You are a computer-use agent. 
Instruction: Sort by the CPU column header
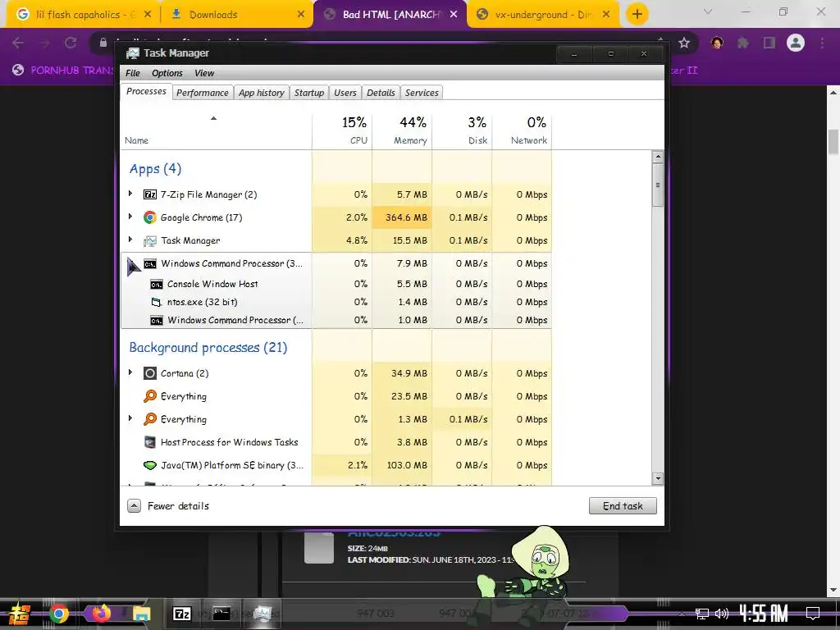click(342, 130)
